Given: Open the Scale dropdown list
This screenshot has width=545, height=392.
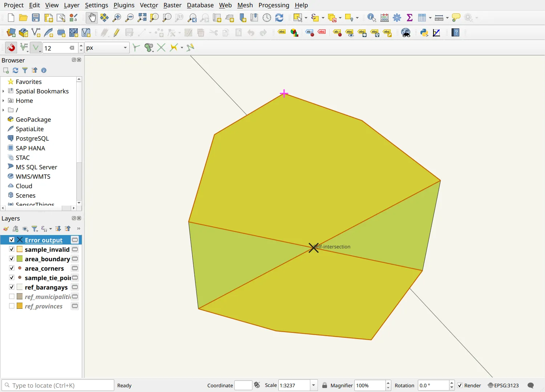Looking at the screenshot, I should pos(314,385).
